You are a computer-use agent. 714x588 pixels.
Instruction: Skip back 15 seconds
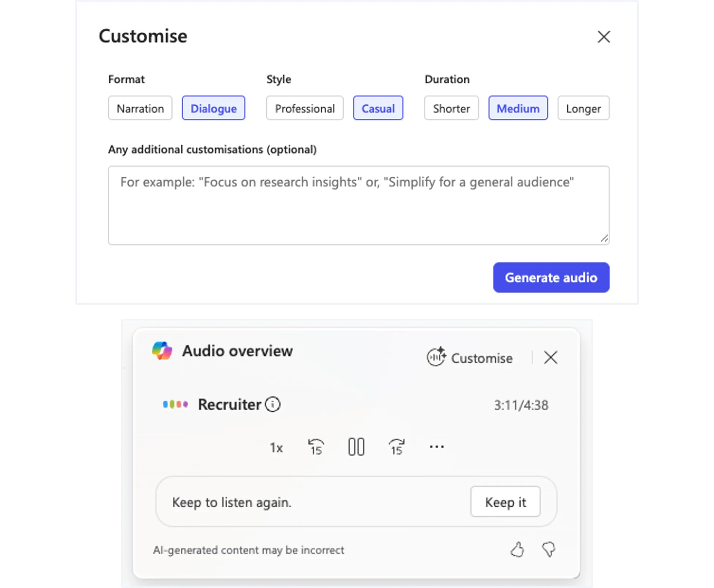coord(316,447)
